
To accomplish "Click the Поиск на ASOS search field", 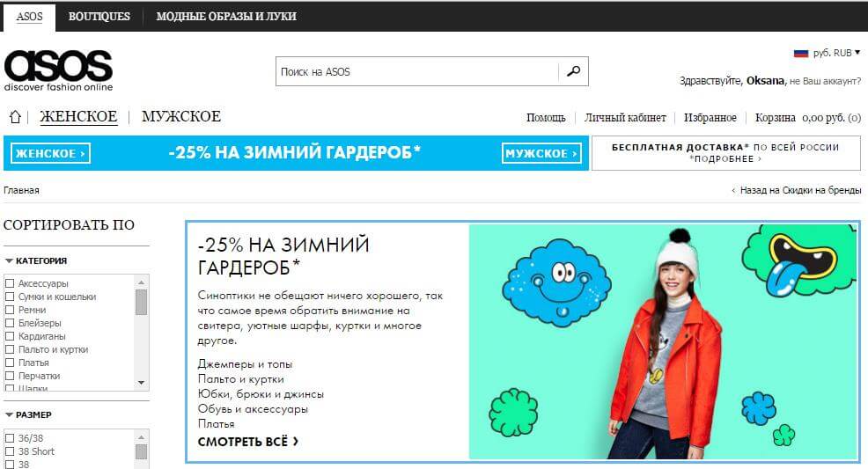I will [x=416, y=71].
